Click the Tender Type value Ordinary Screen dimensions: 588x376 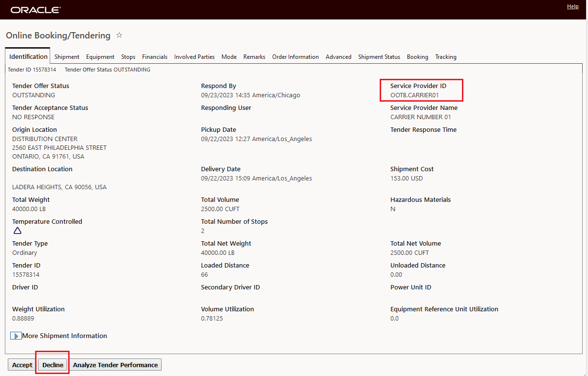click(25, 253)
